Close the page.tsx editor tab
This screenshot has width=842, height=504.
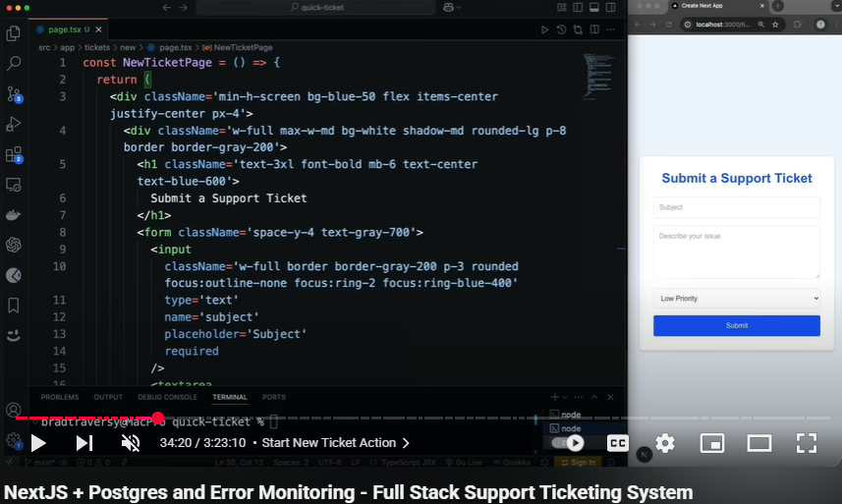(98, 29)
